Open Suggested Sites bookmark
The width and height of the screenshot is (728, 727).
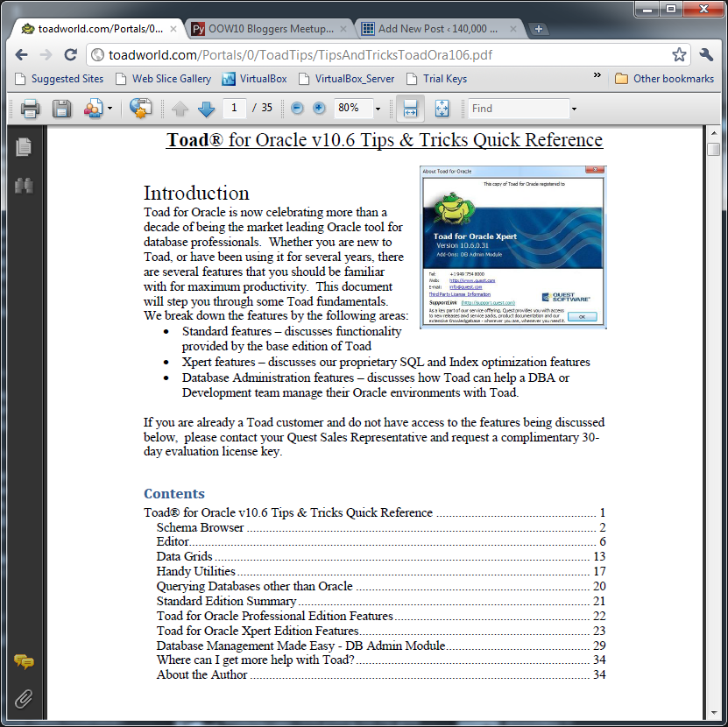coord(60,79)
